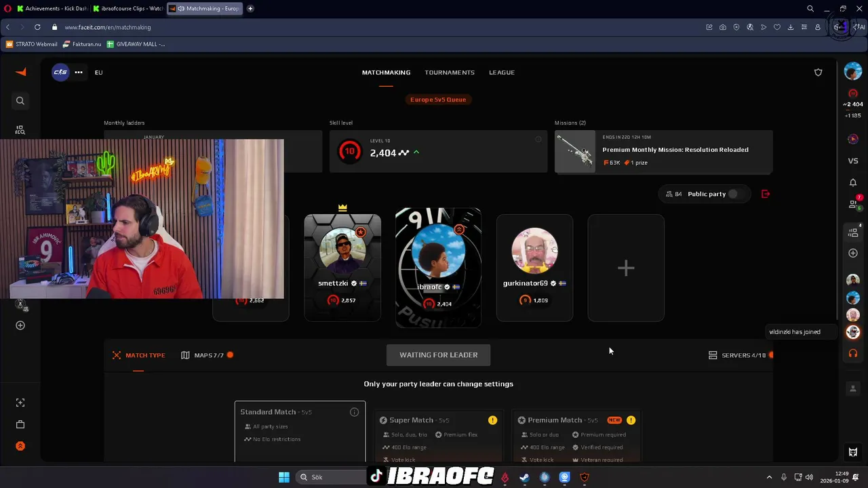Screen dimensions: 868x488
Task: Open the Premium Monthly Mission card
Action: click(x=663, y=152)
